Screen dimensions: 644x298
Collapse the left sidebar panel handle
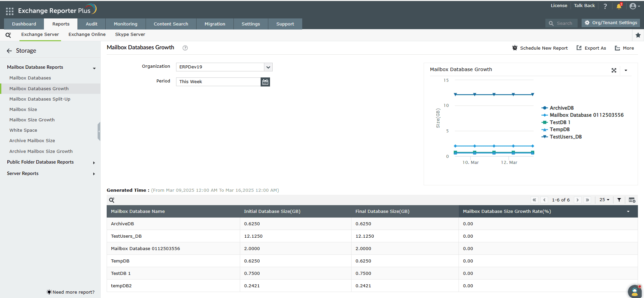(99, 131)
